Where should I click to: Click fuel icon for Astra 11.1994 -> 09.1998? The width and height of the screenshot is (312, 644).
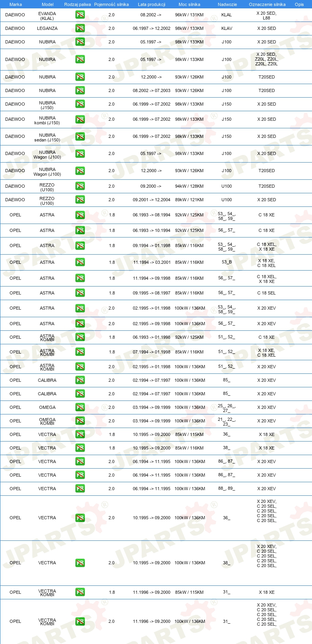80,278
